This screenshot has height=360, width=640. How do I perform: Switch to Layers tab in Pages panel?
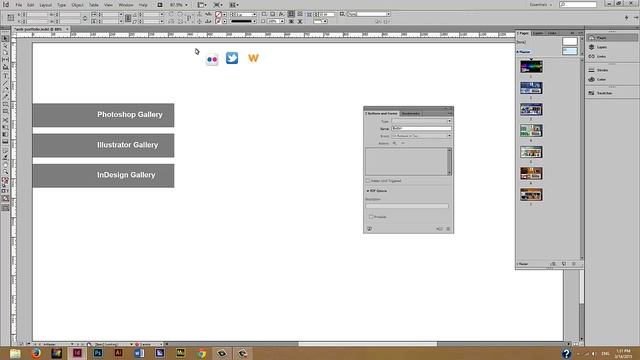pyautogui.click(x=538, y=33)
